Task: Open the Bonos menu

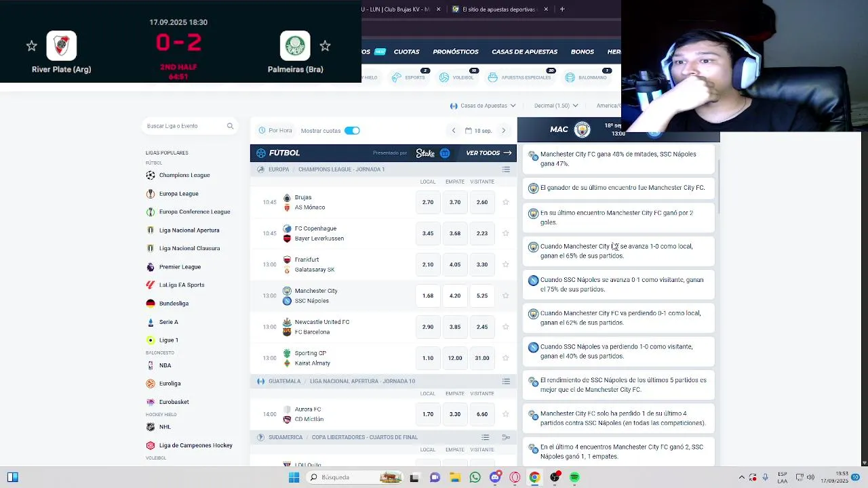Action: 583,52
